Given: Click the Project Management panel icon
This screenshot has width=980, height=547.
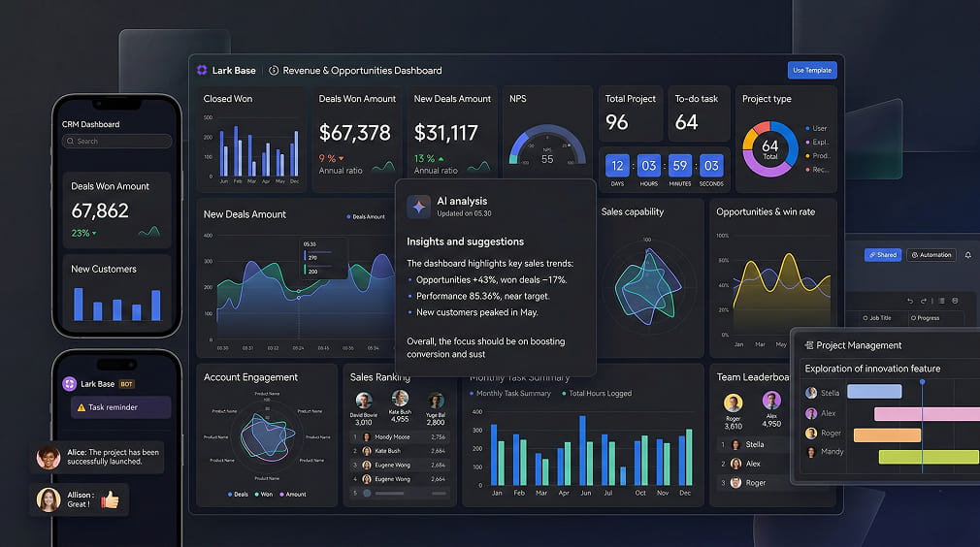Looking at the screenshot, I should point(808,345).
